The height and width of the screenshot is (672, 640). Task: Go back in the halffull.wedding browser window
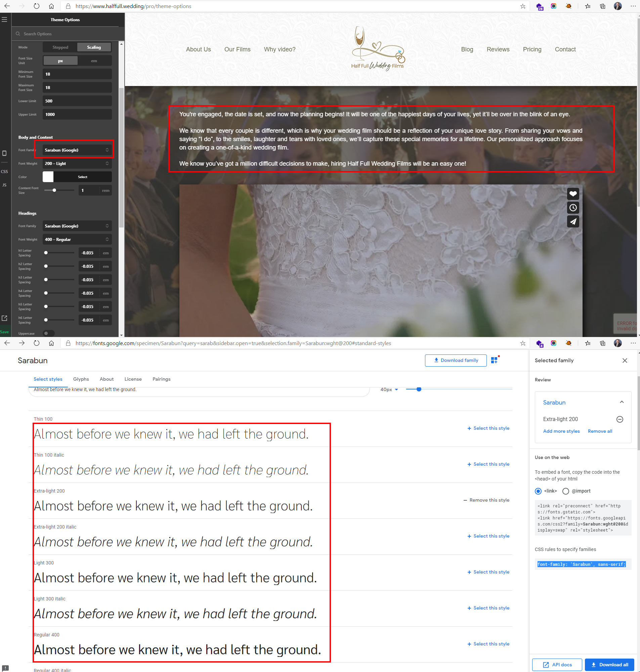[7, 6]
